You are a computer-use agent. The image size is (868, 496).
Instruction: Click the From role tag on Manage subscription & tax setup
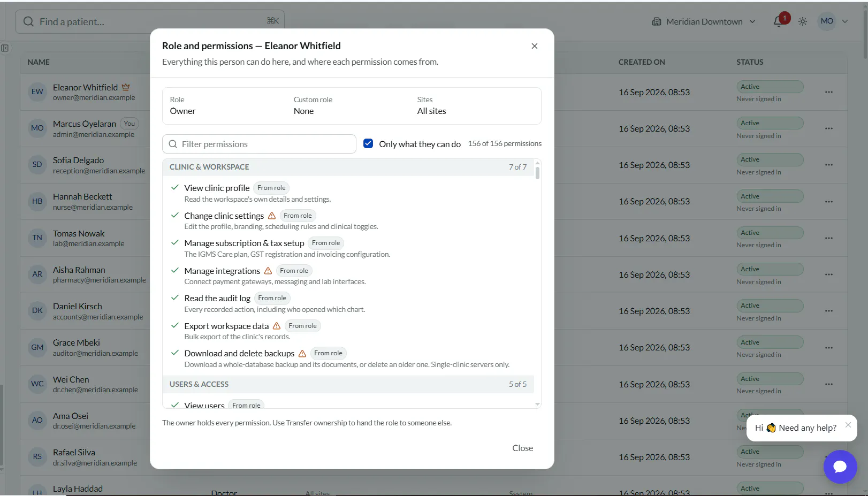point(326,243)
